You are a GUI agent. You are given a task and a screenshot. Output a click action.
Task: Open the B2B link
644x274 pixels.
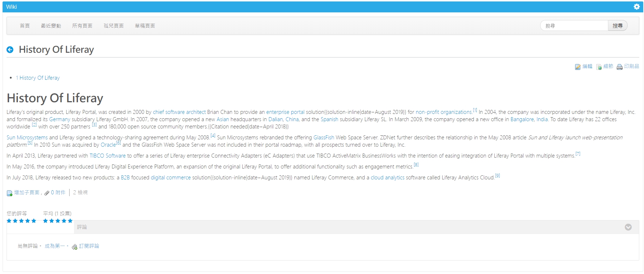(125, 178)
